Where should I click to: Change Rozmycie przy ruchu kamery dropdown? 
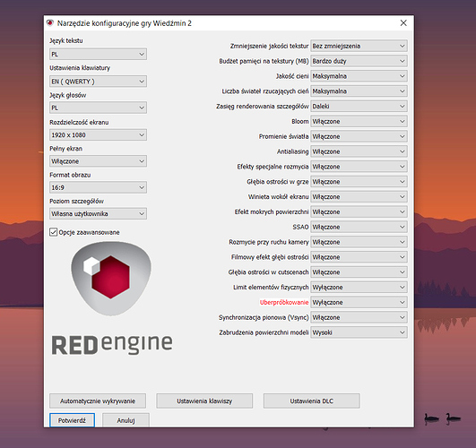(359, 242)
